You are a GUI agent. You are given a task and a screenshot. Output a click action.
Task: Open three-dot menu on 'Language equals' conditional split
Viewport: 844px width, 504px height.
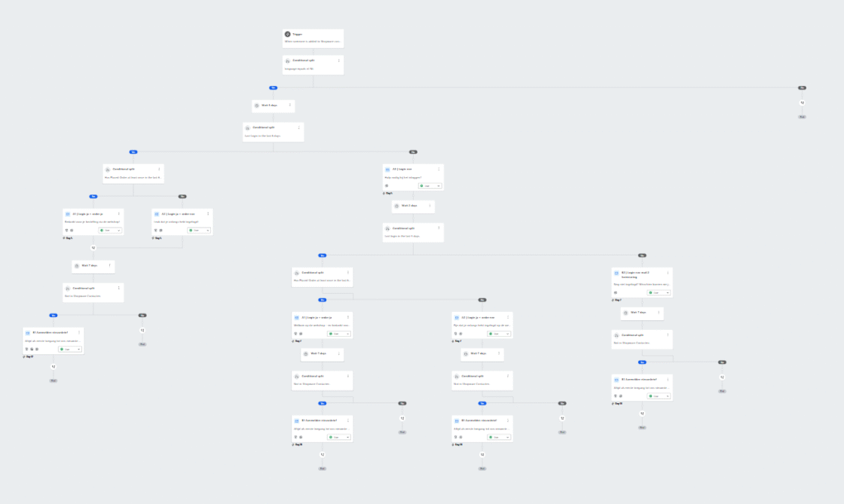338,60
